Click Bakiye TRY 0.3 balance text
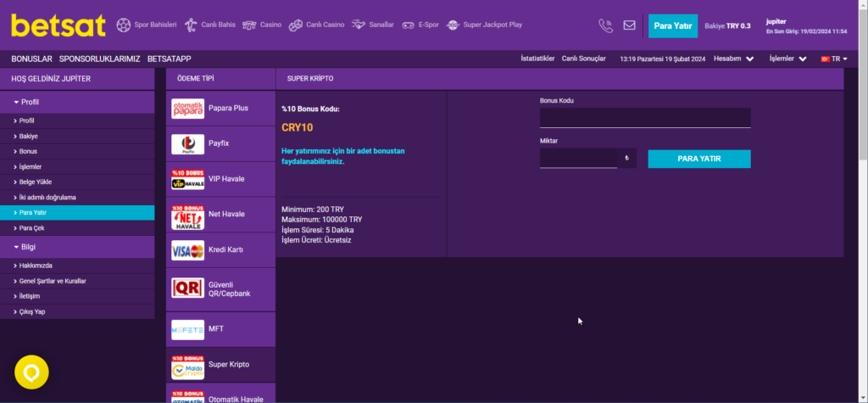Viewport: 868px width, 403px height. pyautogui.click(x=727, y=26)
